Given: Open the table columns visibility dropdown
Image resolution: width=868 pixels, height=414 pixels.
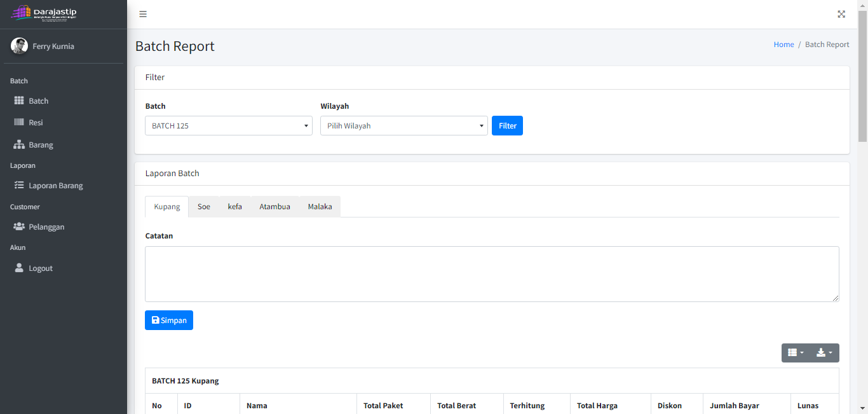Looking at the screenshot, I should coord(796,353).
